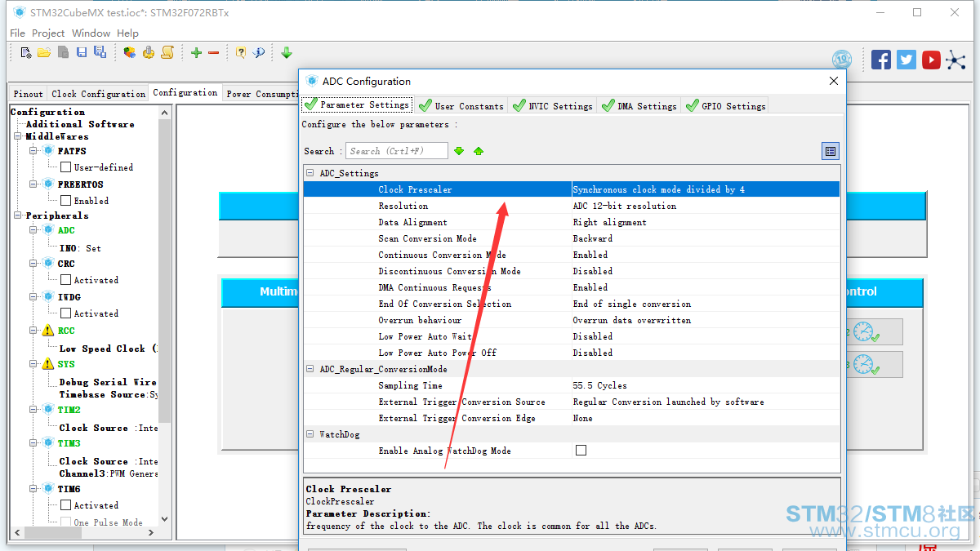The image size is (980, 551).
Task: Toggle FATFS User-defined checkbox
Action: click(x=66, y=167)
